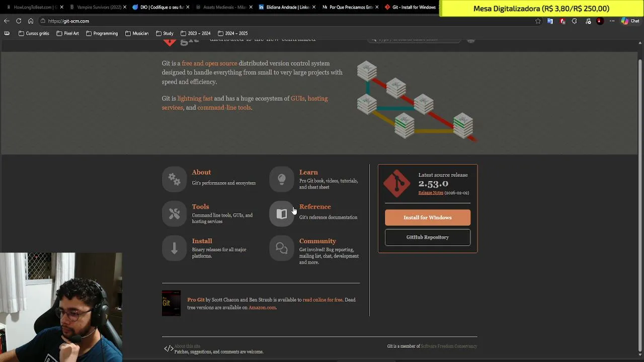Open Study bookmarks folder
Viewport: 644px width, 362px height.
pos(165,34)
